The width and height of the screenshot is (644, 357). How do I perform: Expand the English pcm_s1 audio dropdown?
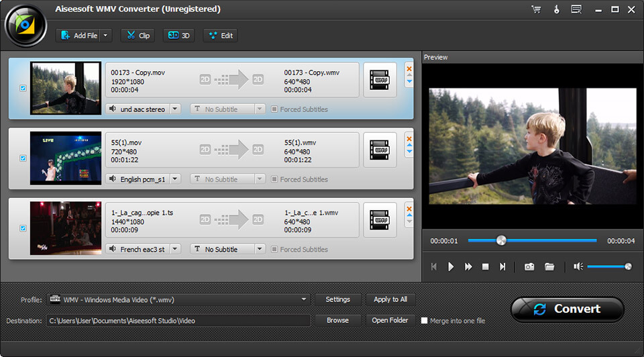(x=175, y=178)
